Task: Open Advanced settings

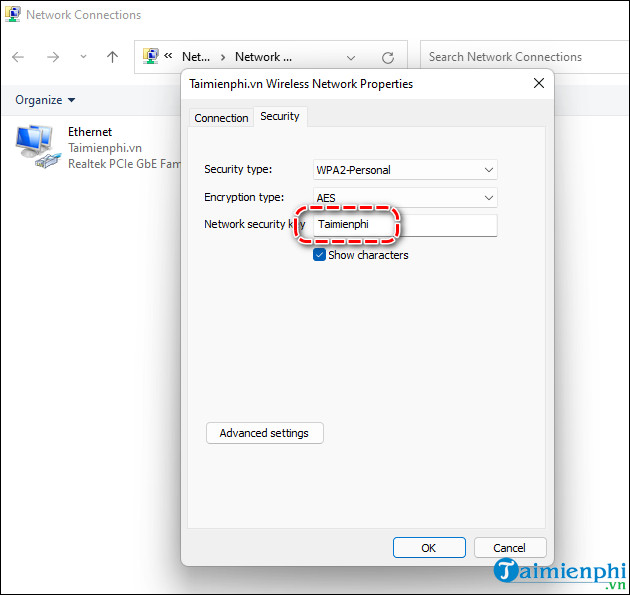Action: click(x=265, y=433)
